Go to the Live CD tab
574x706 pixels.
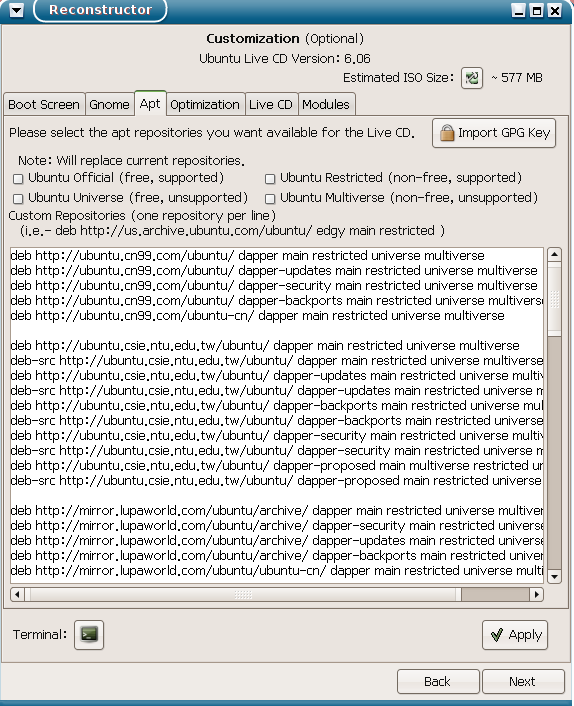pyautogui.click(x=271, y=104)
